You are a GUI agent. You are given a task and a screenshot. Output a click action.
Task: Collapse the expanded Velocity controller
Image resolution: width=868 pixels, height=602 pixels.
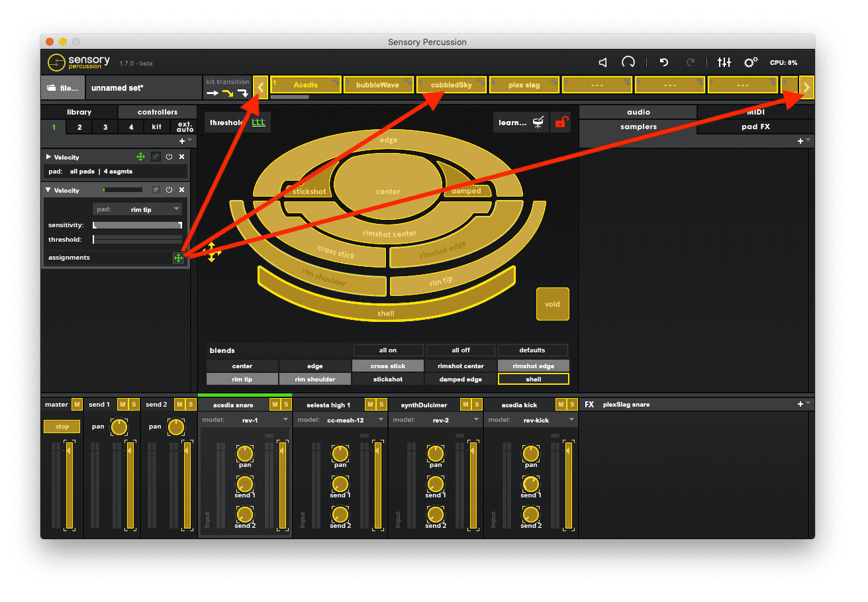tap(48, 190)
